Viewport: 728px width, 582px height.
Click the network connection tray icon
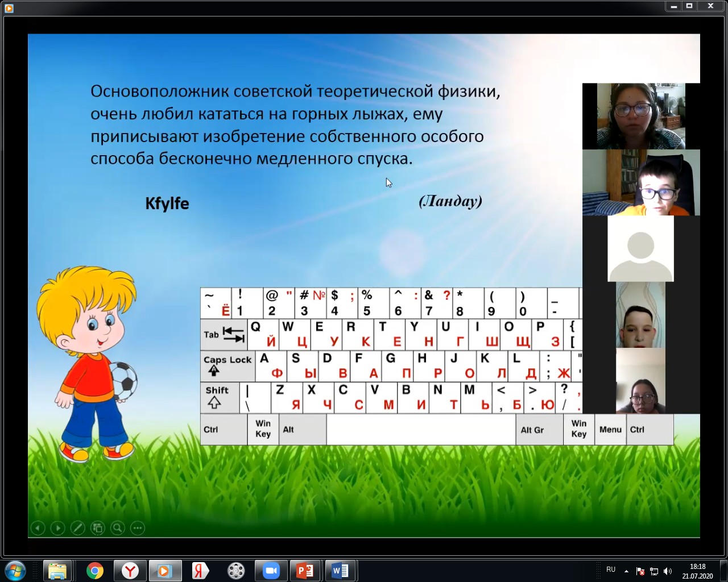(654, 571)
